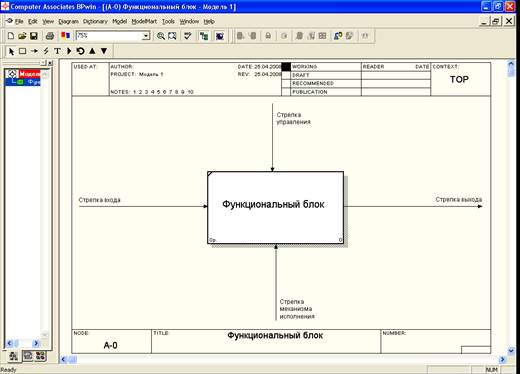Open the Tools menu
This screenshot has width=520, height=374.
pyautogui.click(x=168, y=21)
